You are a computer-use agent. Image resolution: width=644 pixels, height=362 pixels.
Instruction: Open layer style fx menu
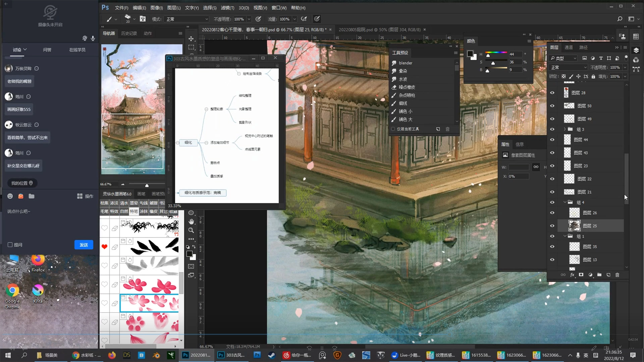[x=572, y=275]
